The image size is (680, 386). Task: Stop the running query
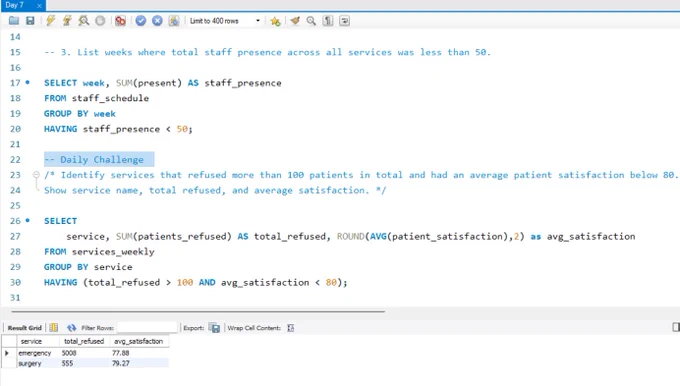(x=100, y=21)
